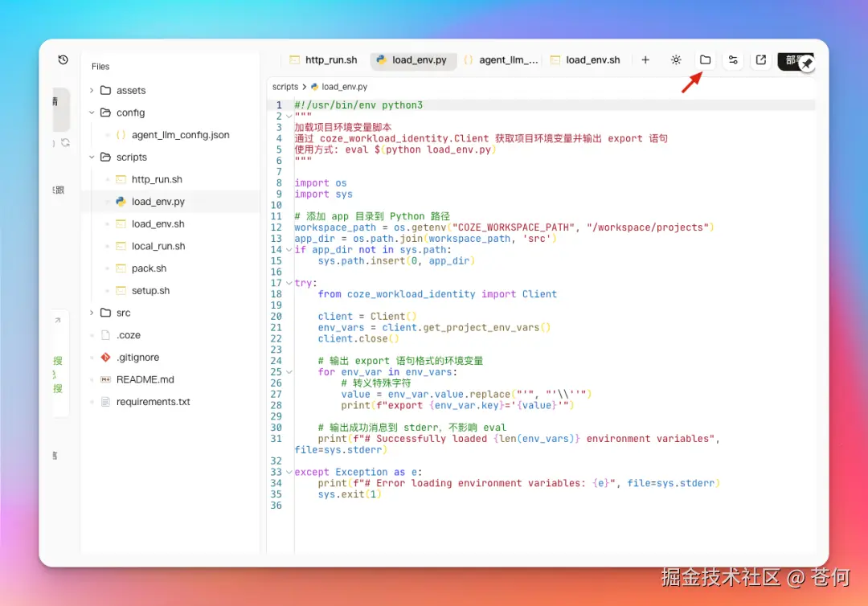Viewport: 868px width, 606px height.
Task: Click the src folder icon
Action: tap(106, 313)
